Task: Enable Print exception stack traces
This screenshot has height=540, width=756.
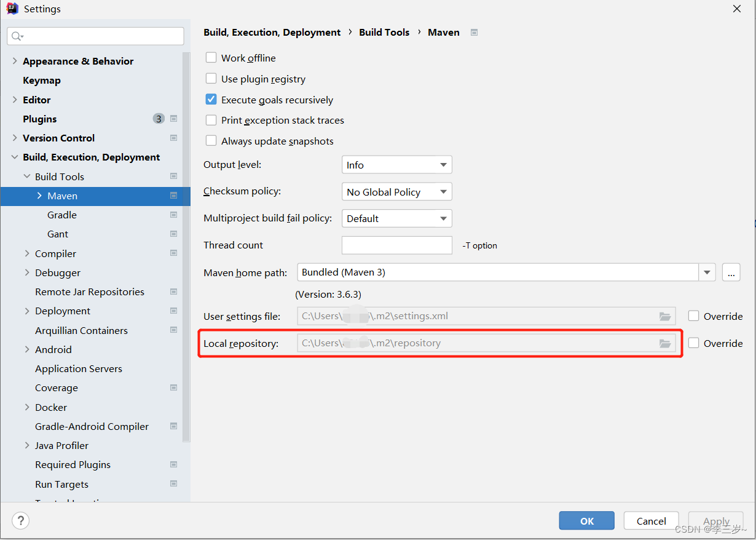Action: [211, 120]
